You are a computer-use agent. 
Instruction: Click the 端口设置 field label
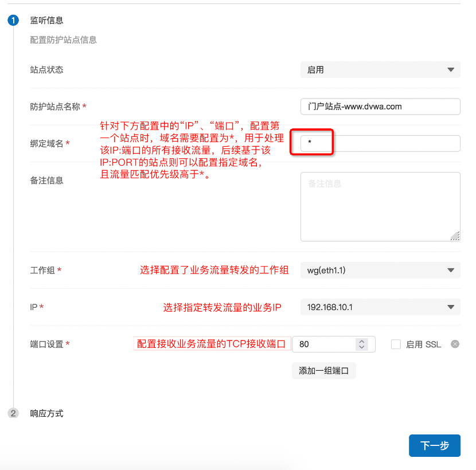pyautogui.click(x=47, y=344)
